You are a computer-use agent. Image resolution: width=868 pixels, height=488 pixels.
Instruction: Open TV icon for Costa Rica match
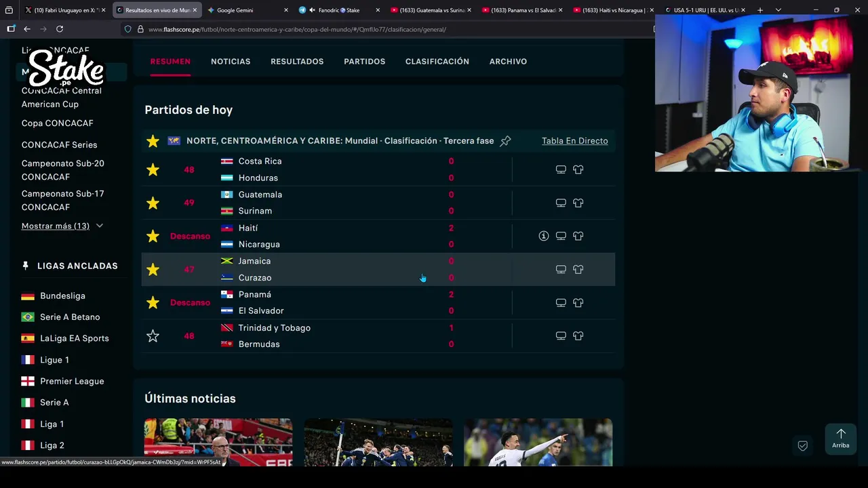click(561, 169)
